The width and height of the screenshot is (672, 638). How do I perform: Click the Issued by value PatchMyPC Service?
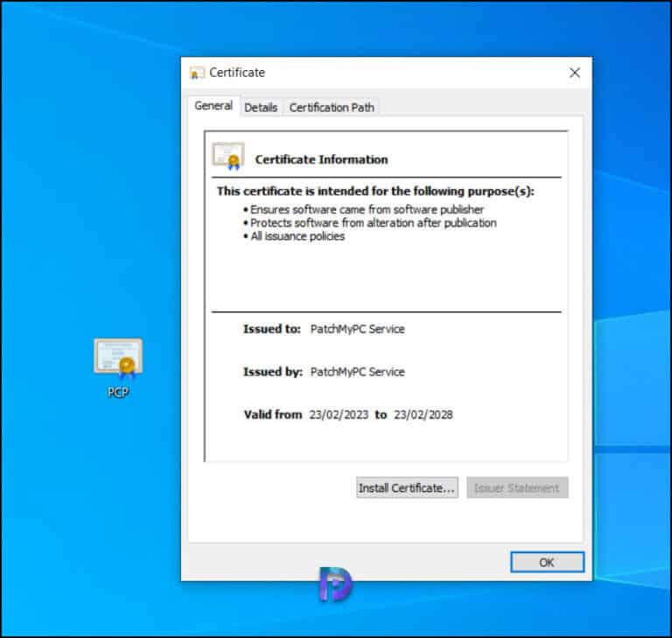(357, 372)
